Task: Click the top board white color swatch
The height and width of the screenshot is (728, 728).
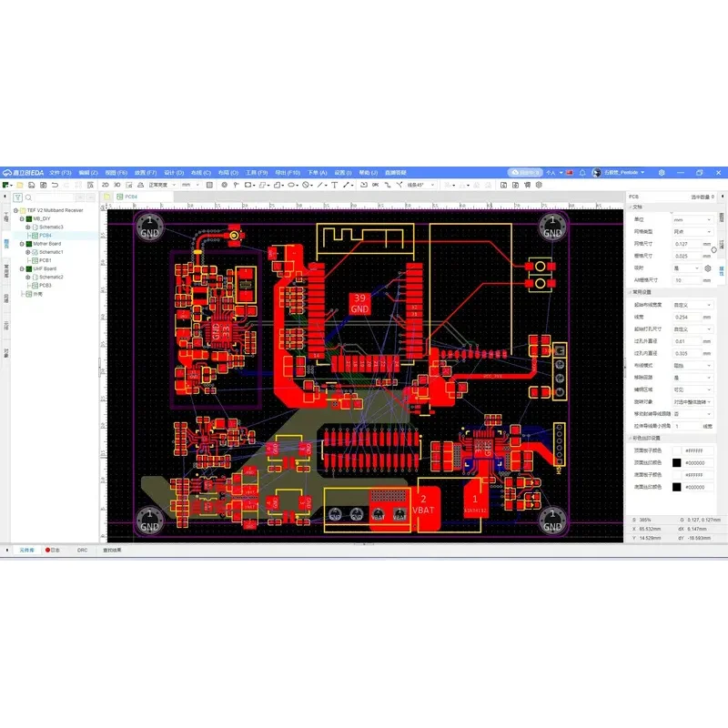Action: click(x=677, y=450)
